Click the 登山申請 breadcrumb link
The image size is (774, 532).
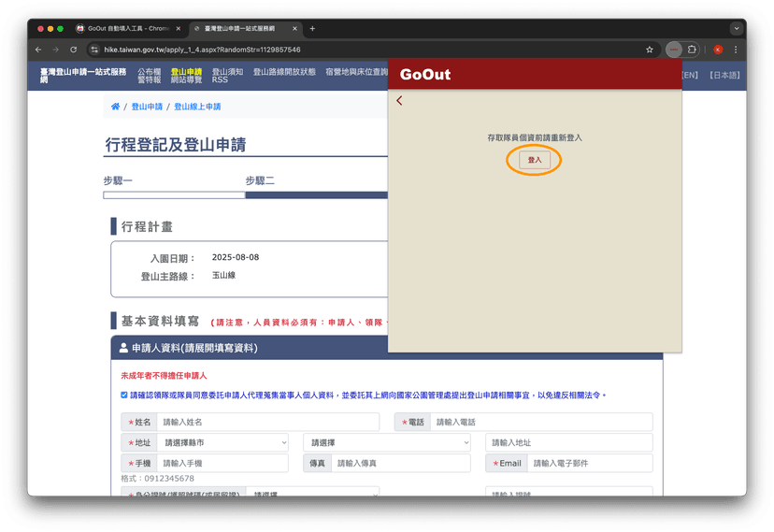147,107
